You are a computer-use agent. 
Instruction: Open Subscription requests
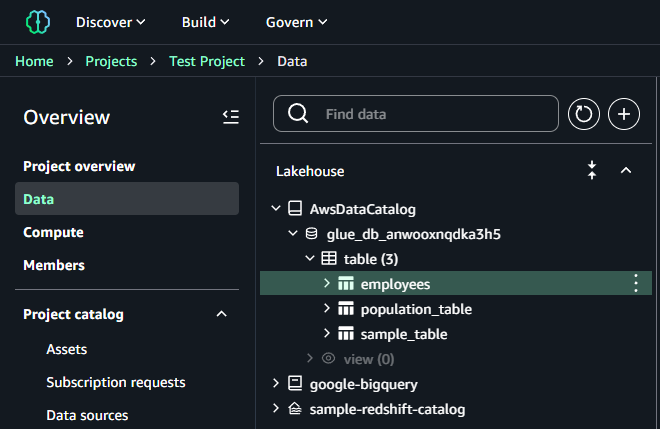tap(116, 382)
